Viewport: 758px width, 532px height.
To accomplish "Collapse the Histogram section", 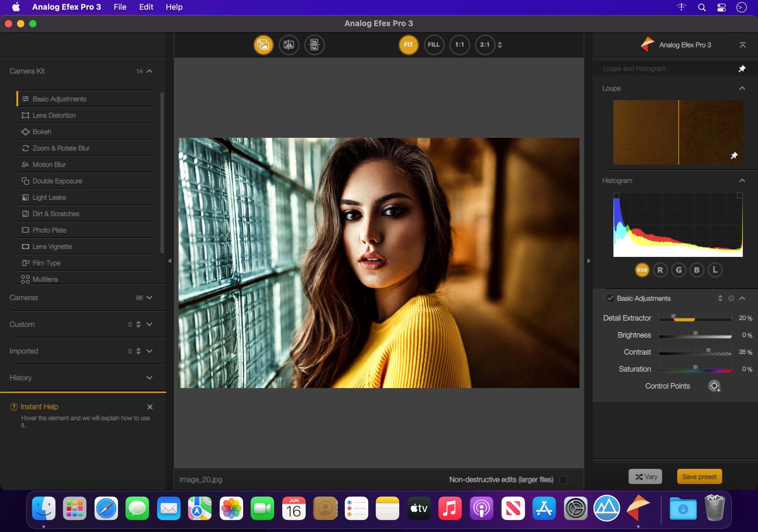I will coord(742,181).
